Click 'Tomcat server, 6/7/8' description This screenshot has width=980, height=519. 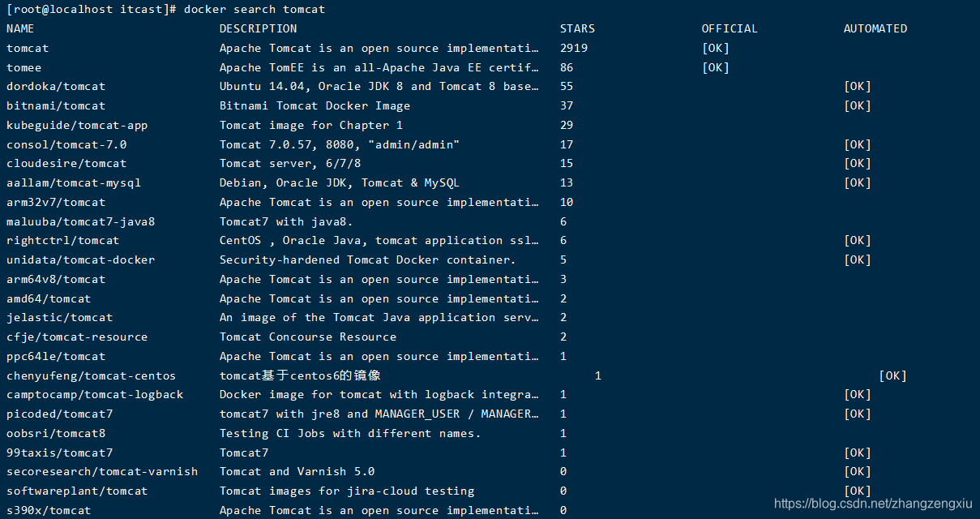tap(290, 163)
